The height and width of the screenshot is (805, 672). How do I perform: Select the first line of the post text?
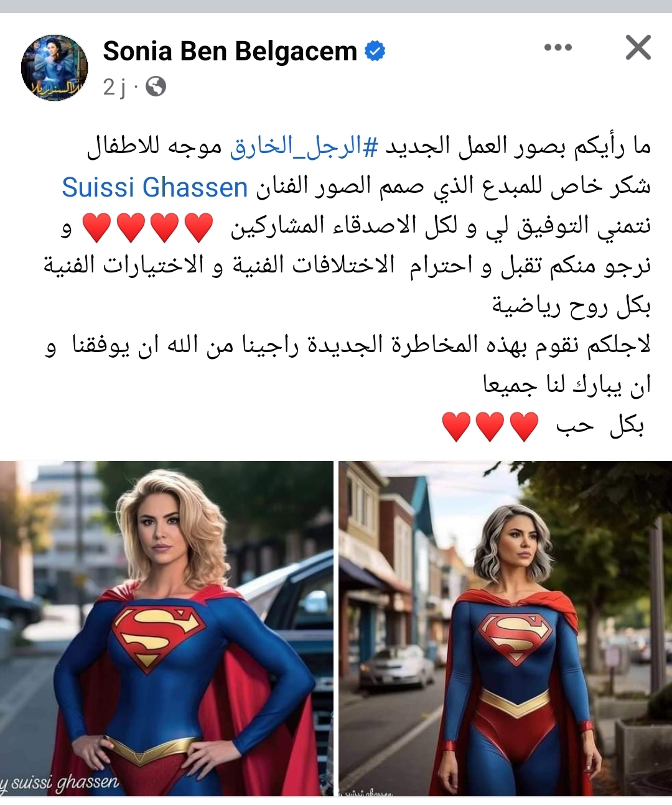pyautogui.click(x=367, y=147)
